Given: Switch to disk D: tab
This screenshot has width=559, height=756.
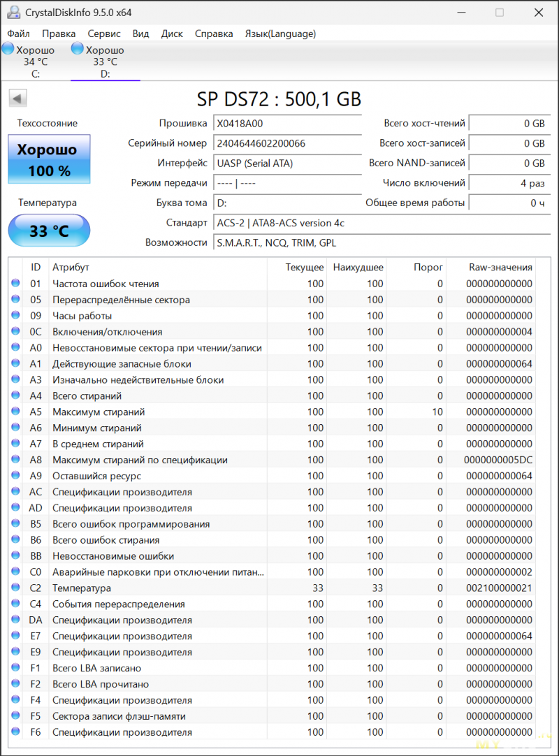Looking at the screenshot, I should (x=105, y=61).
